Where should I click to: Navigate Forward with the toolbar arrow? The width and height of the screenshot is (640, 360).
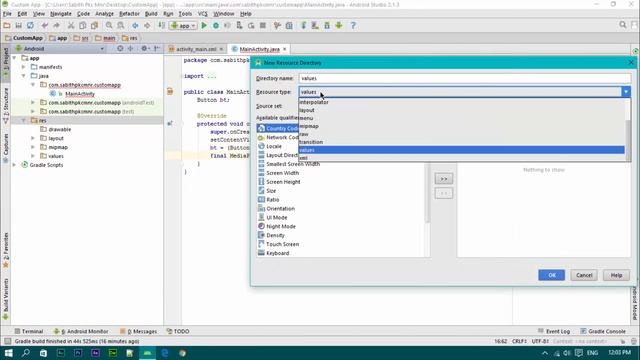pos(147,25)
